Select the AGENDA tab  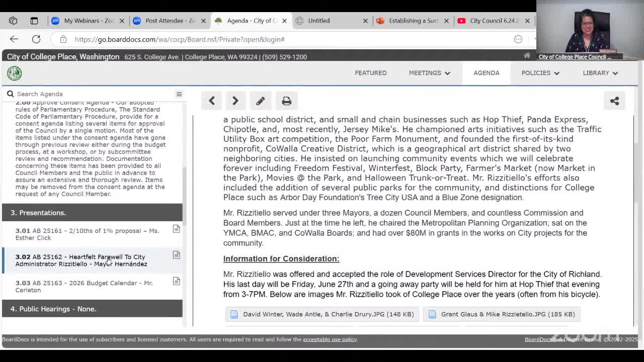click(x=487, y=73)
